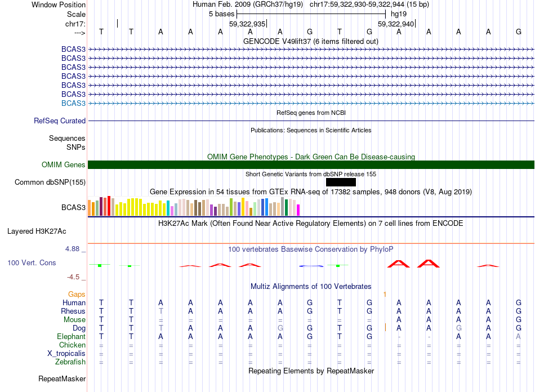Select the OMIM Genes track label
The height and width of the screenshot is (392, 535).
(x=64, y=165)
